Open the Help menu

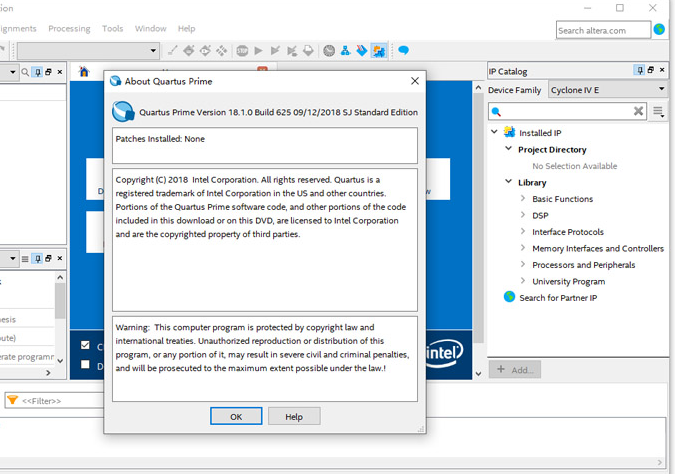pos(186,29)
